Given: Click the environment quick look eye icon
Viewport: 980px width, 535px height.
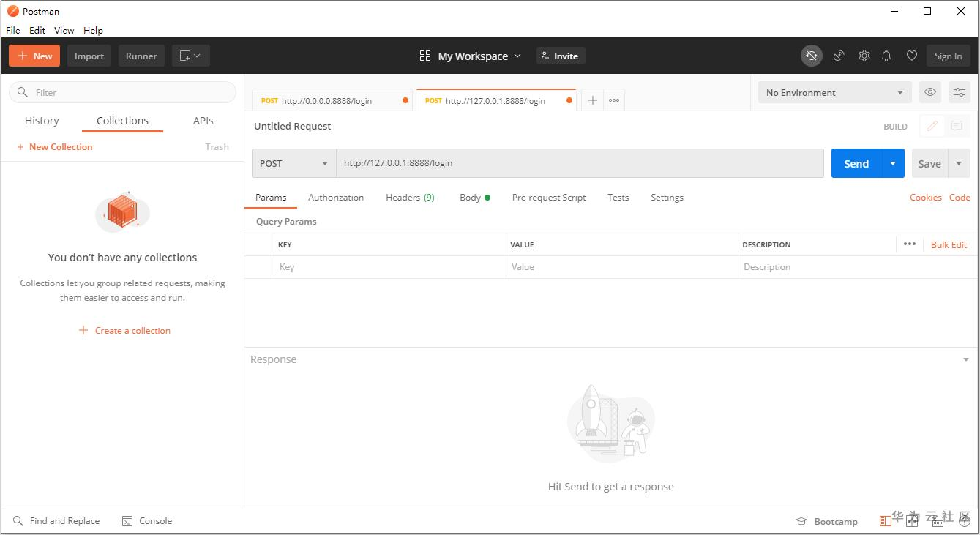Looking at the screenshot, I should coord(930,93).
